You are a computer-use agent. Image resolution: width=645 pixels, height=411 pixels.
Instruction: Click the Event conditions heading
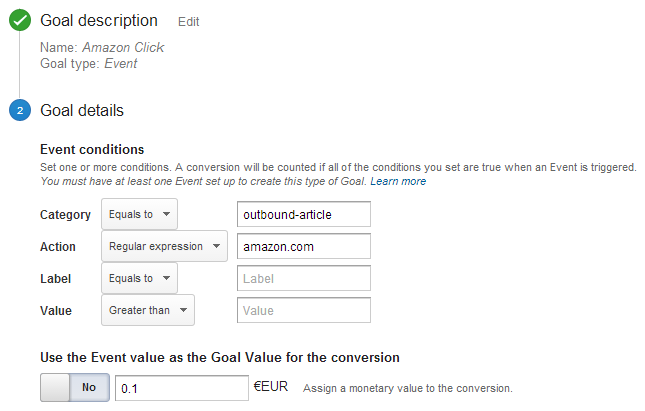[x=92, y=149]
